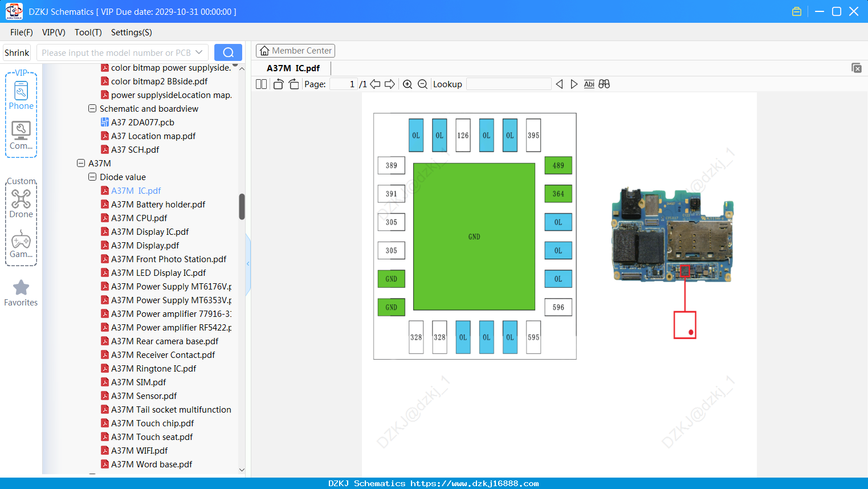Click the Shrink button
Viewport: 868px width, 489px height.
[x=17, y=52]
